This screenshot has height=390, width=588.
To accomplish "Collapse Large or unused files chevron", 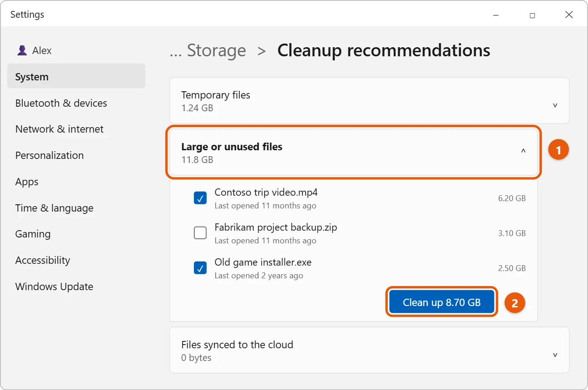I will pos(523,151).
